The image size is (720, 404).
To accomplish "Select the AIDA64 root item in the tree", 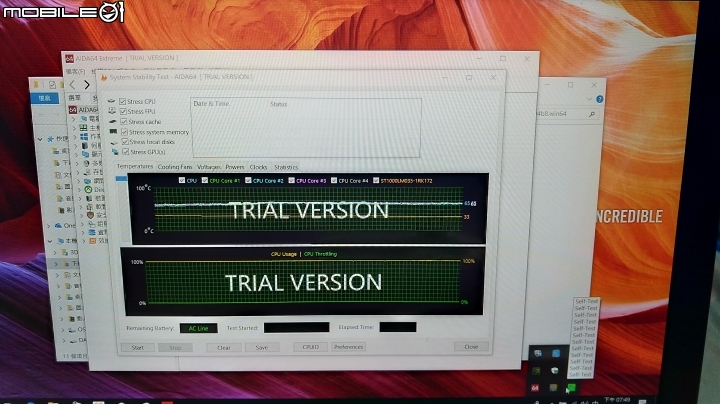I will point(83,110).
